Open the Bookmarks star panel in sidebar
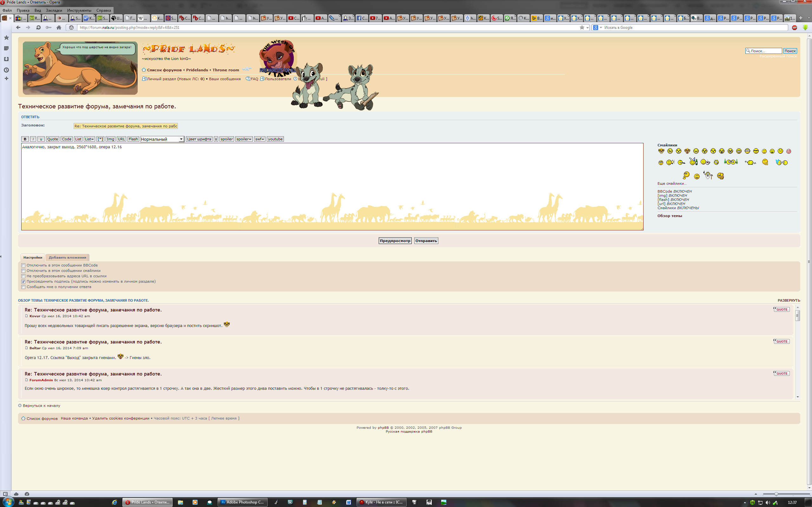The image size is (812, 507). 6,38
